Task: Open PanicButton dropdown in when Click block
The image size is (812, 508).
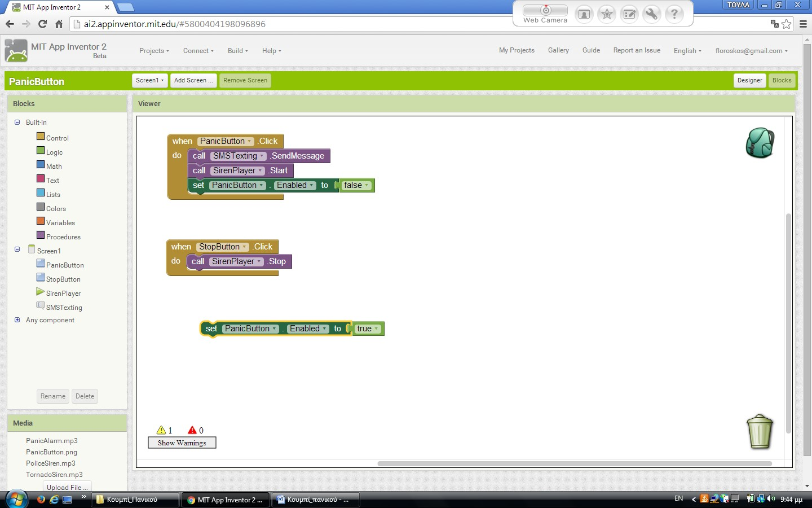Action: click(226, 141)
